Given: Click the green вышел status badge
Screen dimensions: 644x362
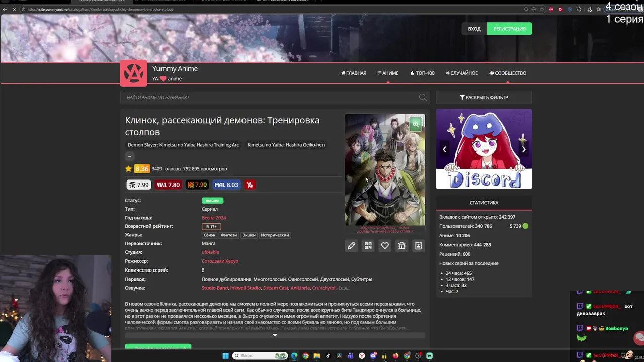Looking at the screenshot, I should click(212, 200).
